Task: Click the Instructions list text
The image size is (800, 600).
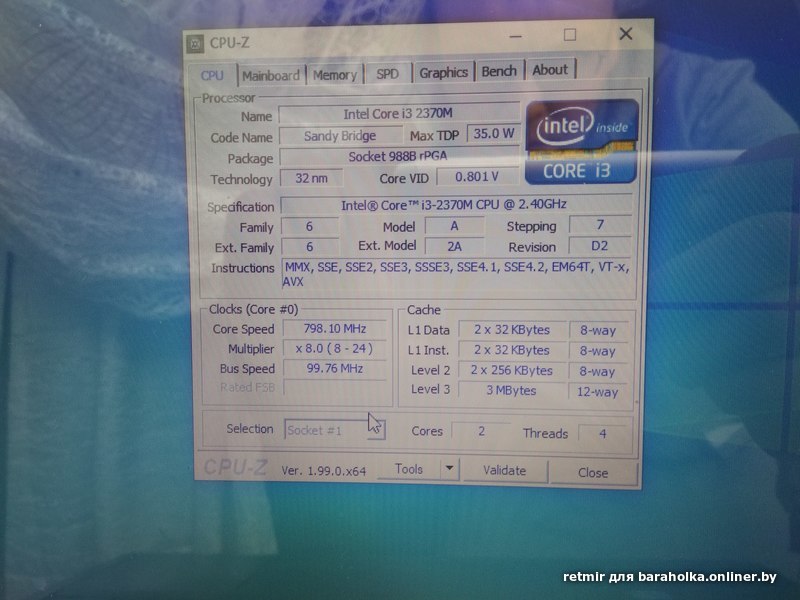Action: click(457, 274)
